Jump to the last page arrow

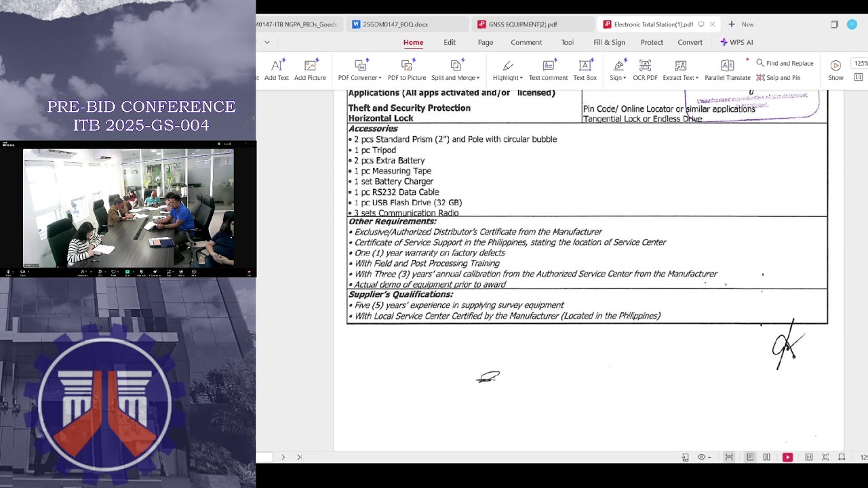pyautogui.click(x=299, y=457)
